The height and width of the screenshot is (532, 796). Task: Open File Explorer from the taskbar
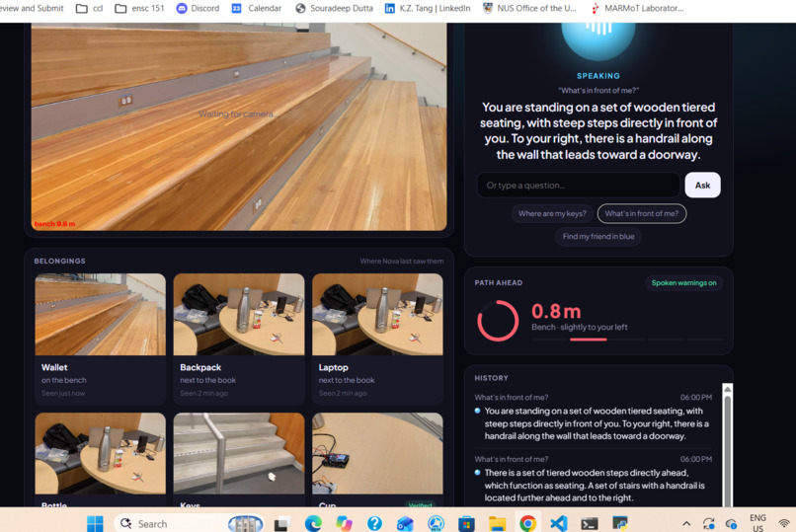pyautogui.click(x=497, y=523)
